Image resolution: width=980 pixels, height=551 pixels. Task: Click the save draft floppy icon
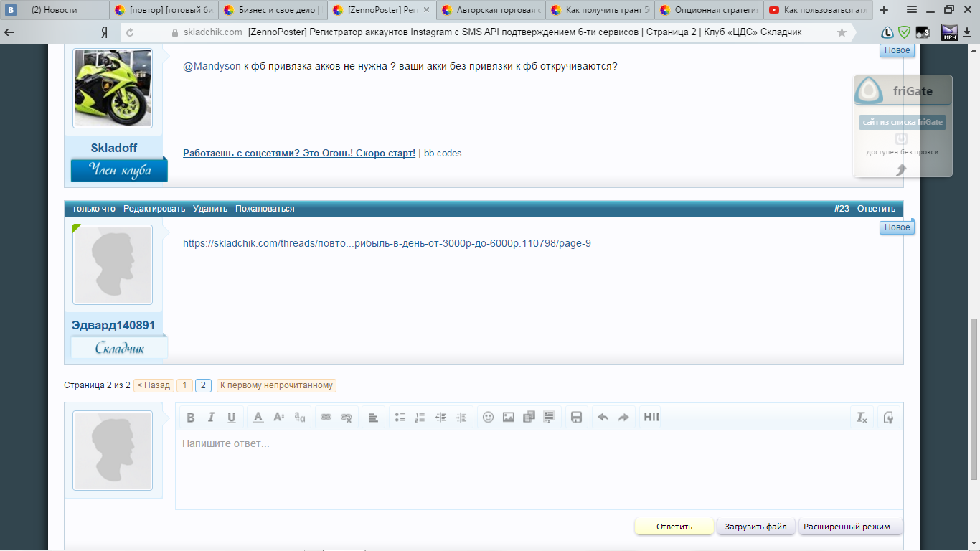pos(575,418)
